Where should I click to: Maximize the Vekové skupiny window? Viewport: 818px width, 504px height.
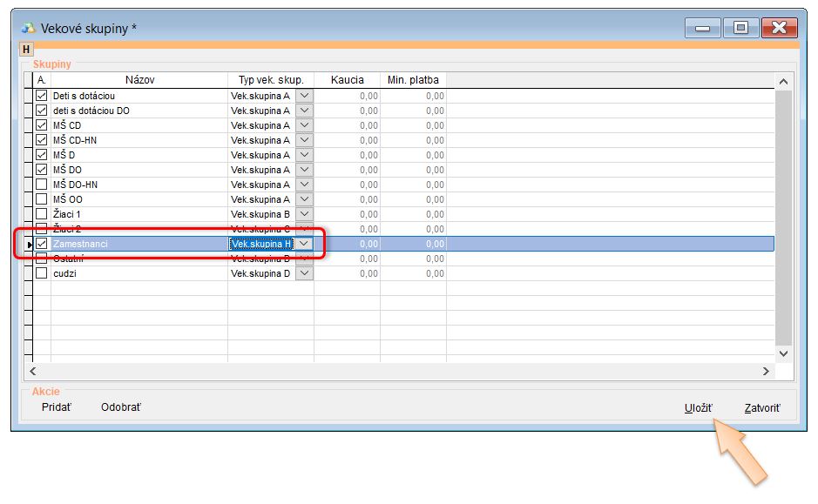tap(740, 29)
